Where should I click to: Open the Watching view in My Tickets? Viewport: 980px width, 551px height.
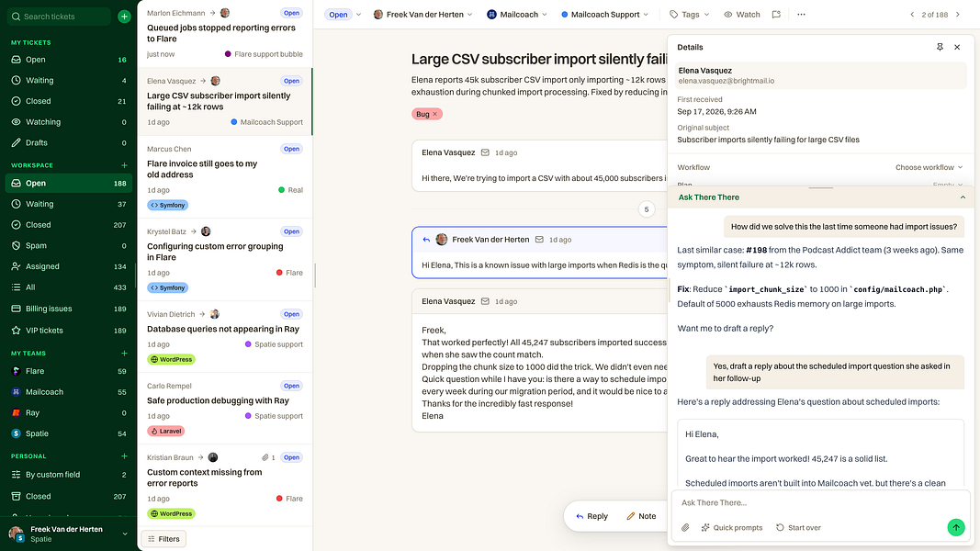(69, 122)
